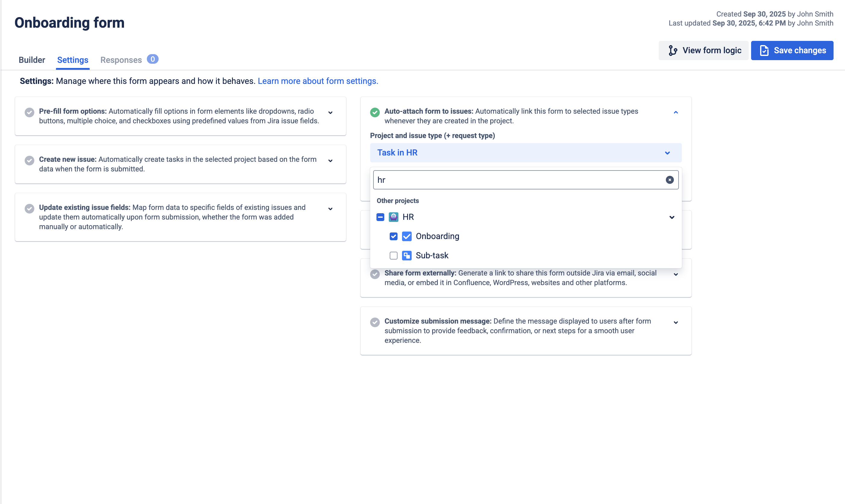Click the branch icon on View form logic

673,50
